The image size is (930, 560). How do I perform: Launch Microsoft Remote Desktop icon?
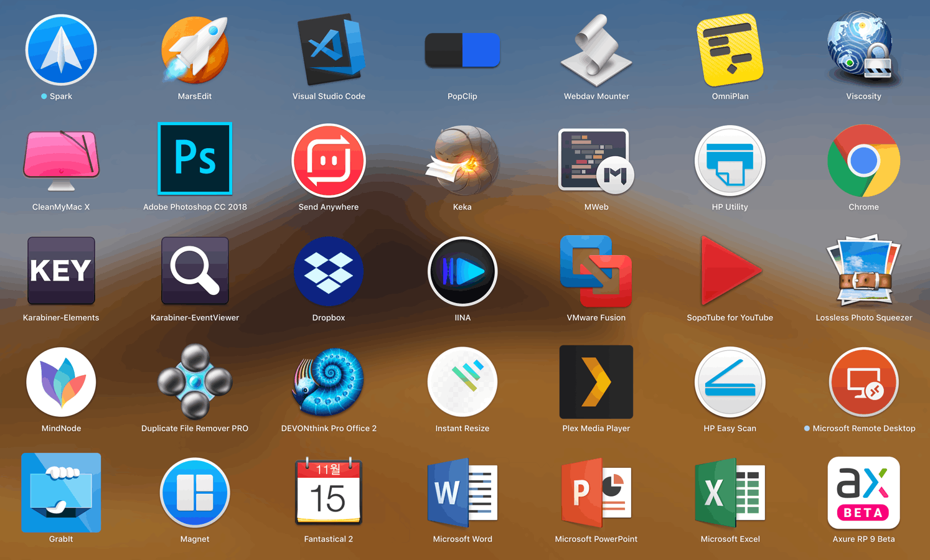(863, 381)
